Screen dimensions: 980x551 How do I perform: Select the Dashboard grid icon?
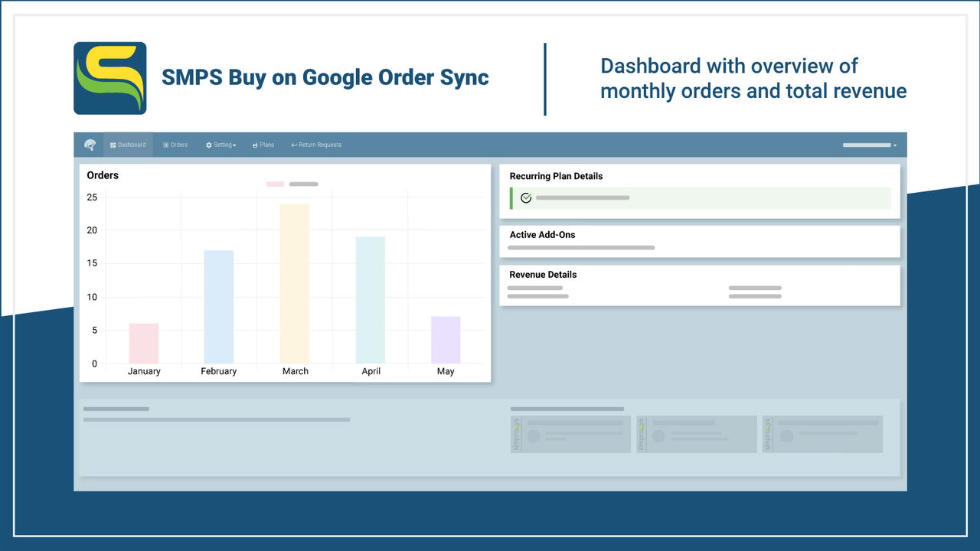114,145
